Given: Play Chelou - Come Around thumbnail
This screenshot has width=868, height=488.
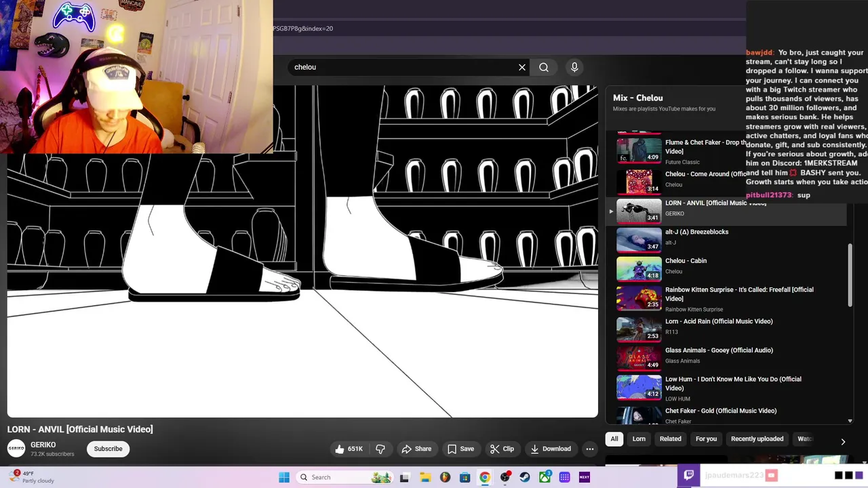Looking at the screenshot, I should (x=639, y=181).
